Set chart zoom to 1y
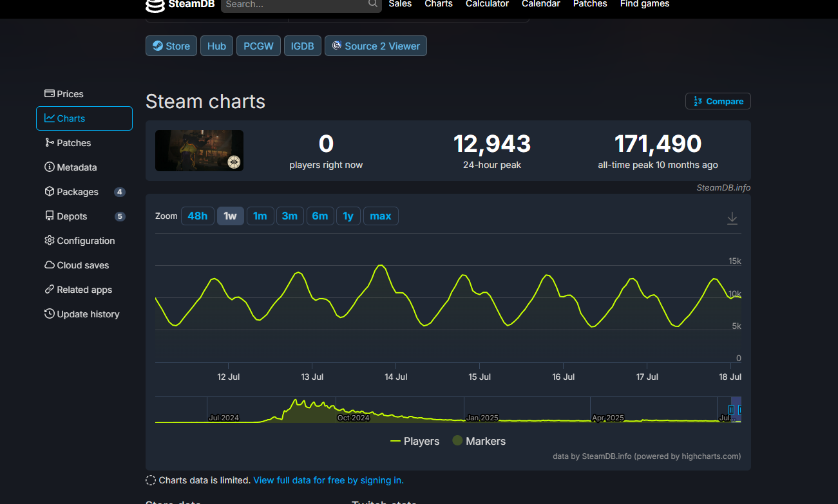This screenshot has width=838, height=504. [x=348, y=216]
